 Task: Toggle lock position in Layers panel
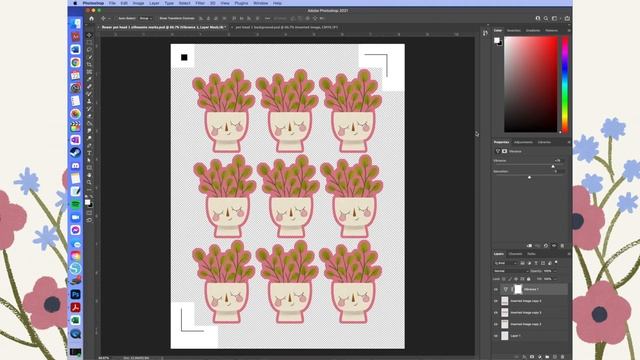tap(516, 279)
